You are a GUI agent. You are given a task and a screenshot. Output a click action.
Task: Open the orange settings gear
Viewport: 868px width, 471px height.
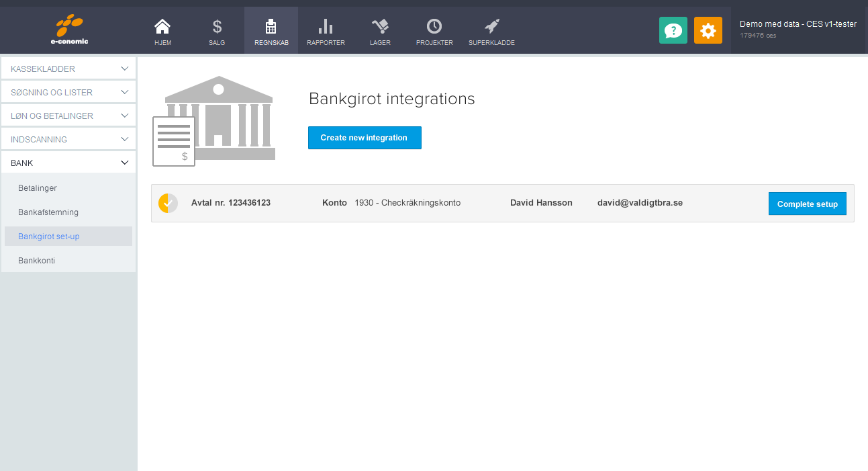pos(708,30)
